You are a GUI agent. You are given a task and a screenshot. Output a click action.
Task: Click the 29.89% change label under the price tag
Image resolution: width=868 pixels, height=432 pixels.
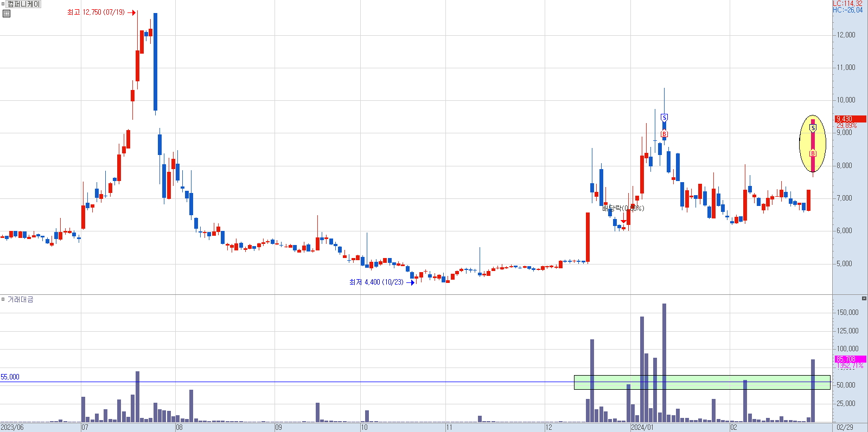(846, 125)
